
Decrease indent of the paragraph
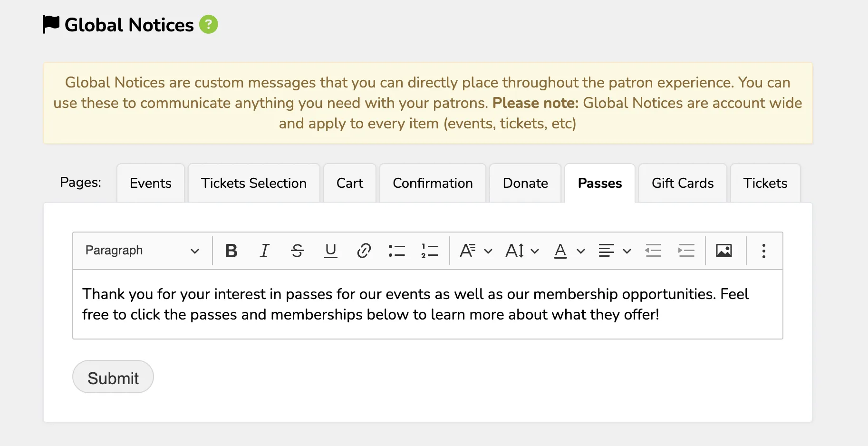click(x=653, y=251)
